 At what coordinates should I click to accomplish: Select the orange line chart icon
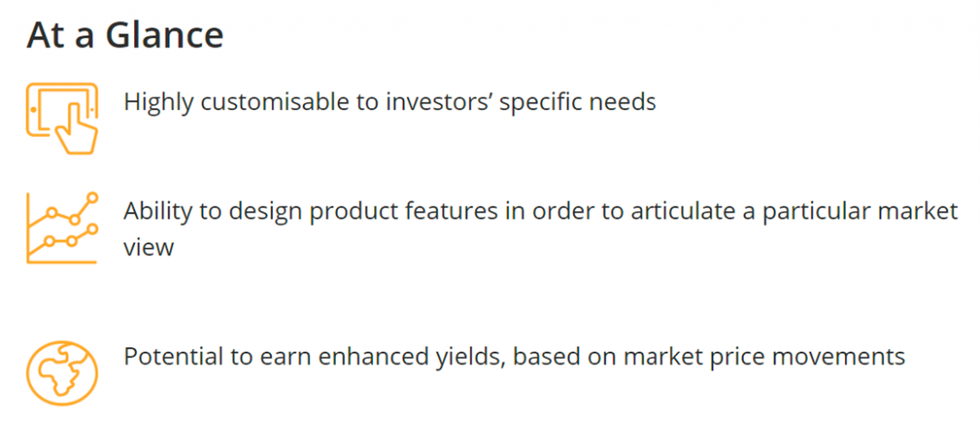pos(62,228)
